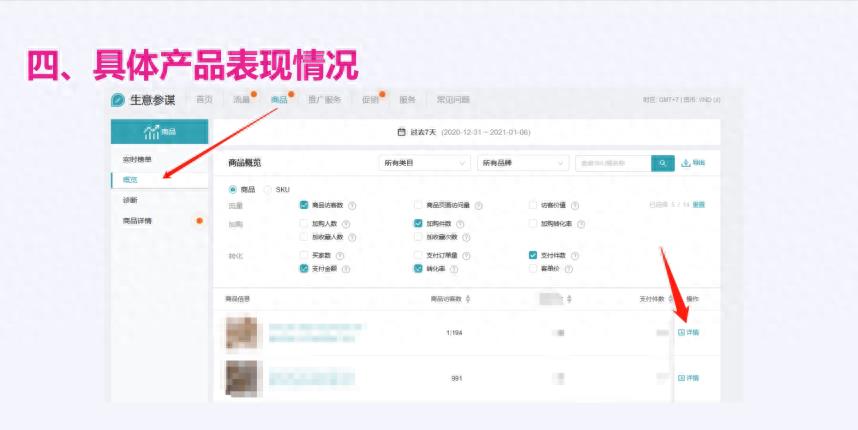Open the 服务 top navigation tab

[408, 100]
